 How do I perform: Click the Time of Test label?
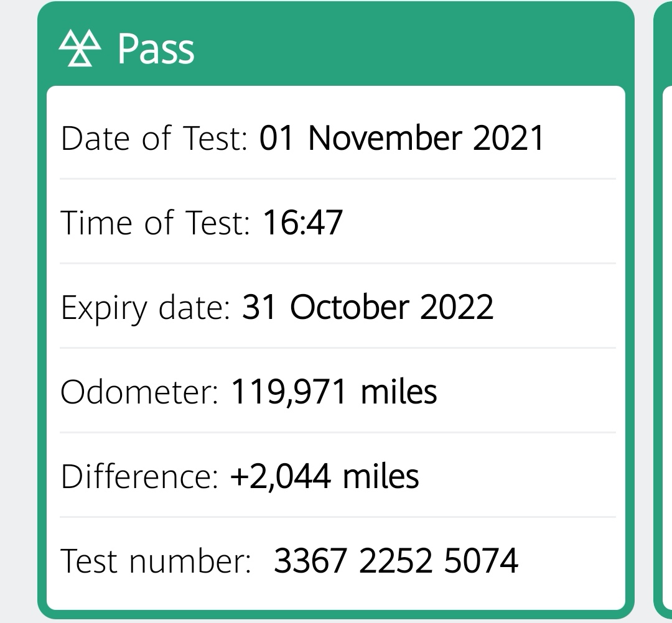[156, 223]
